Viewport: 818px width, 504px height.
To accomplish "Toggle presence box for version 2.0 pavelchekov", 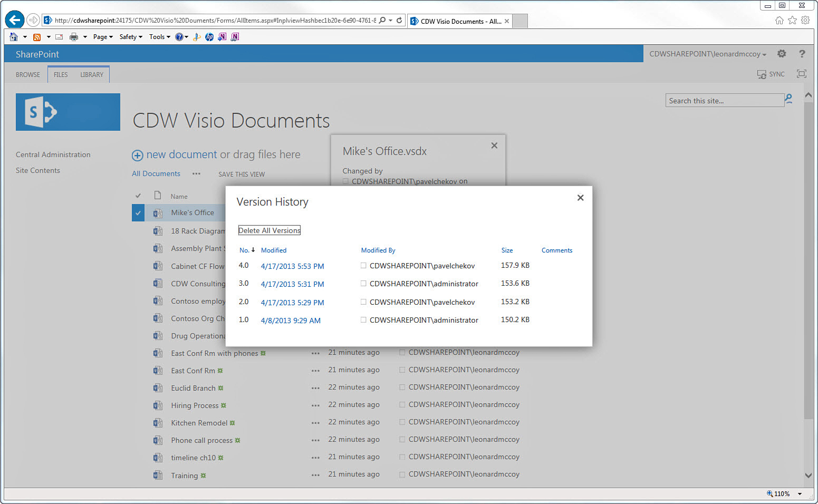I will tap(363, 302).
